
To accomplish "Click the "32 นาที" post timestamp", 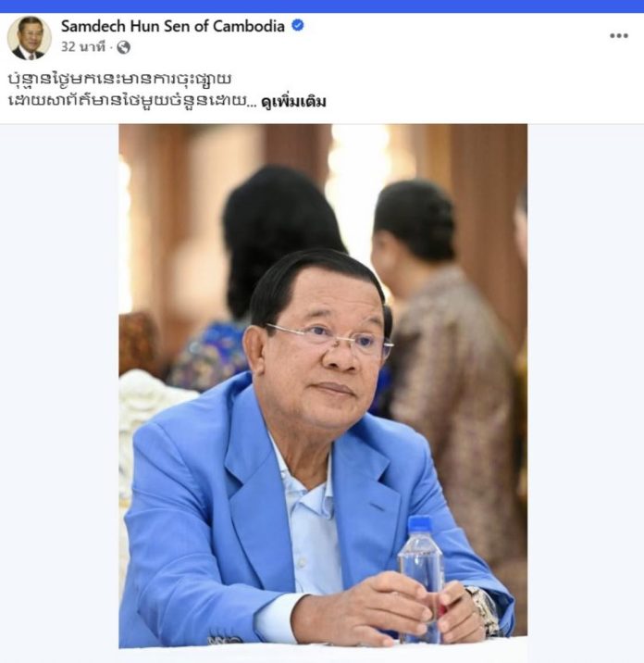I will tap(83, 46).
